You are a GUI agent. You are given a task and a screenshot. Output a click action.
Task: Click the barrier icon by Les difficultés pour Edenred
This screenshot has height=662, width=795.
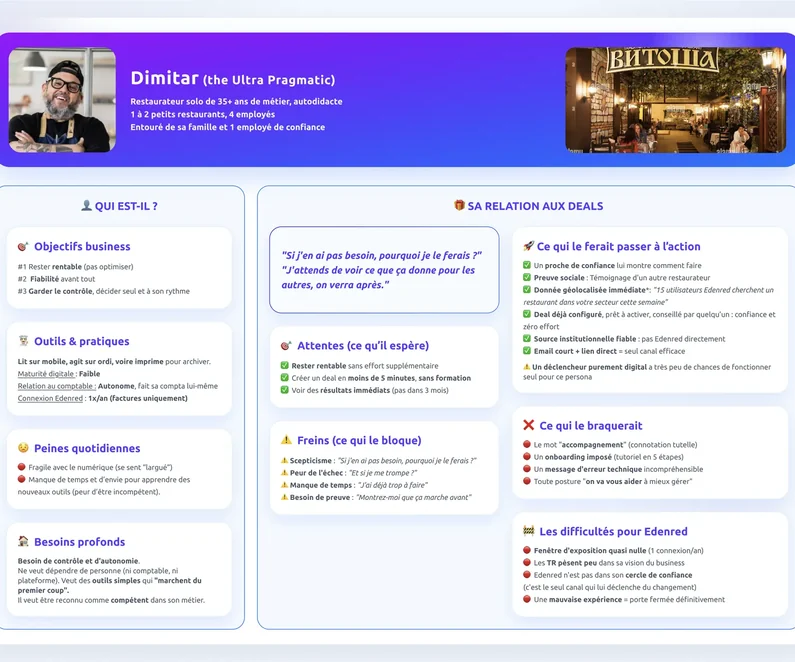528,531
